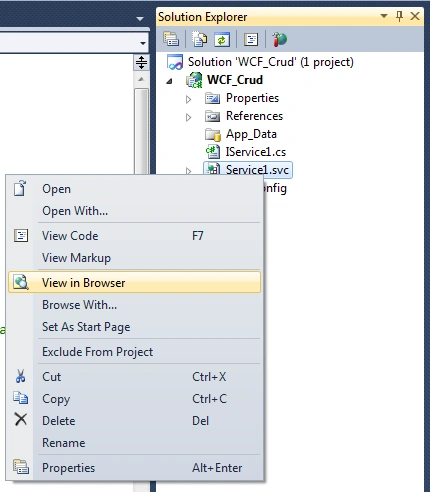This screenshot has width=430, height=492.
Task: Click the Properties toolbar icon in Solution Explorer
Action: (x=171, y=39)
